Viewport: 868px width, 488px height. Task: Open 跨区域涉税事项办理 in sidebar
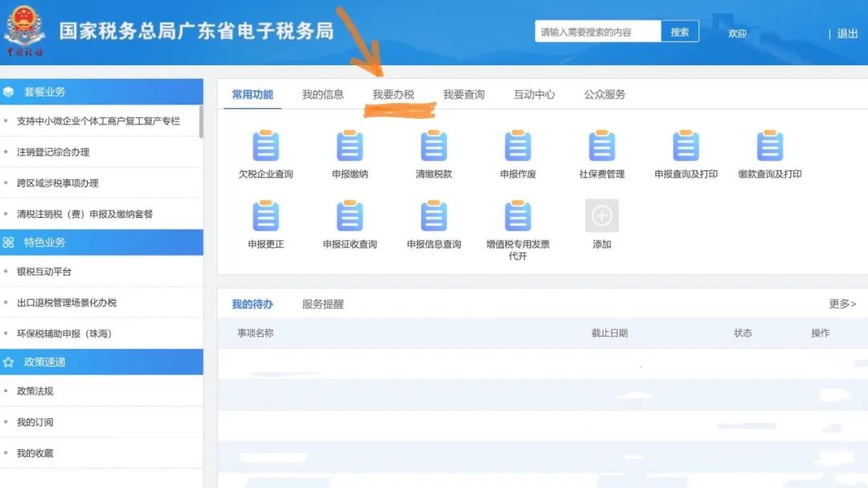[x=58, y=182]
